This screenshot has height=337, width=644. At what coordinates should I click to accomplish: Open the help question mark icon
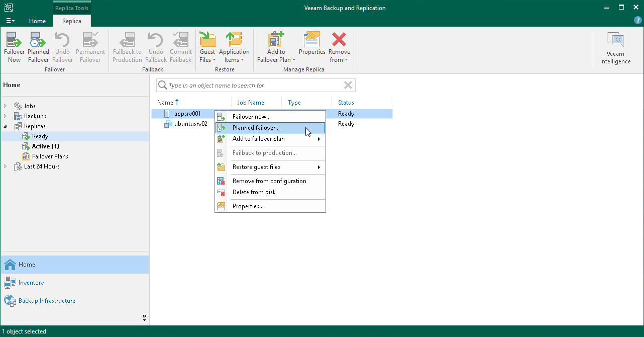tap(638, 21)
